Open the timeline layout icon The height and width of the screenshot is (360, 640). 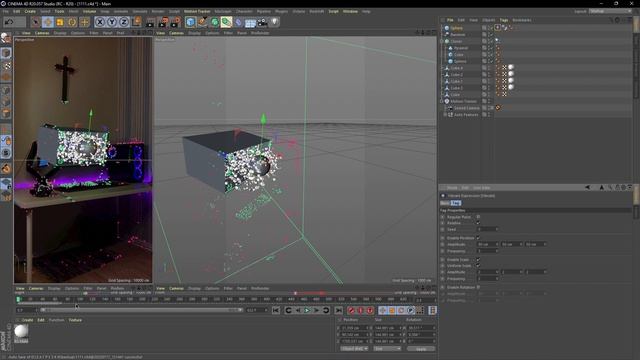(x=432, y=311)
